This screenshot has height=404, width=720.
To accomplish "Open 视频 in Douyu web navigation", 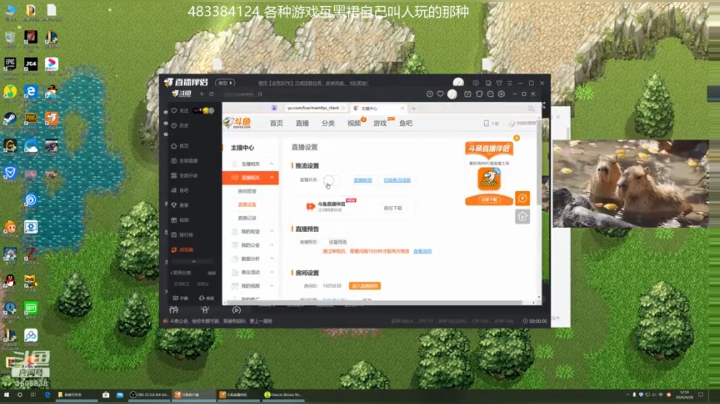I will 354,123.
